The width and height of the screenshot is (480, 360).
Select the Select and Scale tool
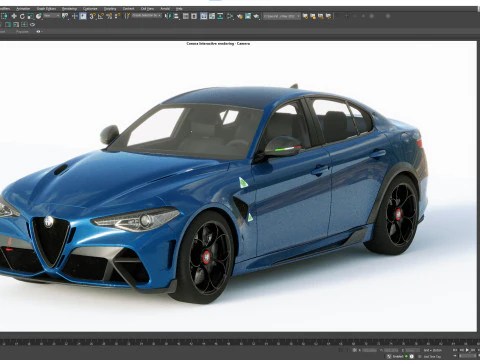click(x=30, y=16)
